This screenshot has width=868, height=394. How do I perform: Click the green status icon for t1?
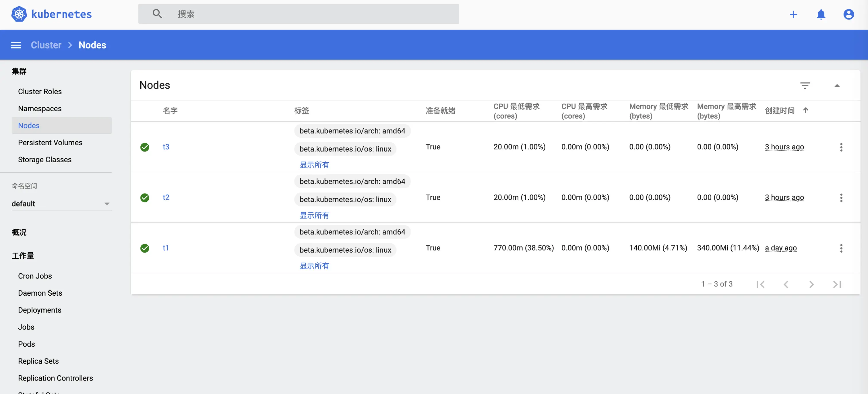(x=145, y=248)
